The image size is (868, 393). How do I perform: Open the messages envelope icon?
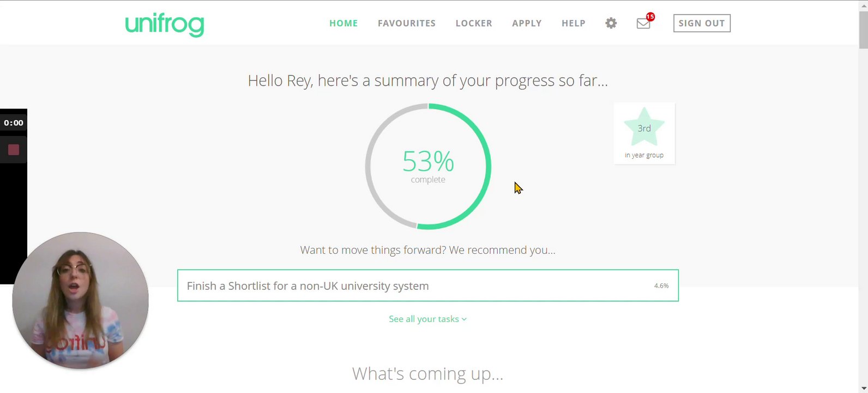pyautogui.click(x=643, y=23)
